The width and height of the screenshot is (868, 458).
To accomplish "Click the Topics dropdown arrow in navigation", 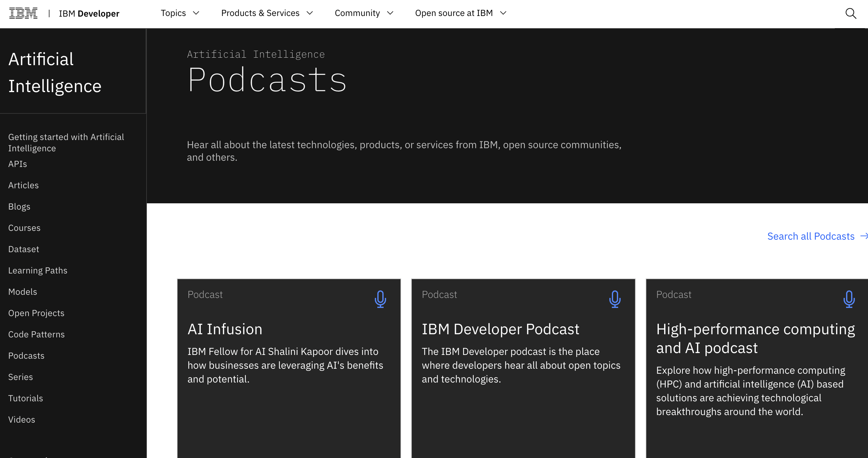I will pos(196,13).
